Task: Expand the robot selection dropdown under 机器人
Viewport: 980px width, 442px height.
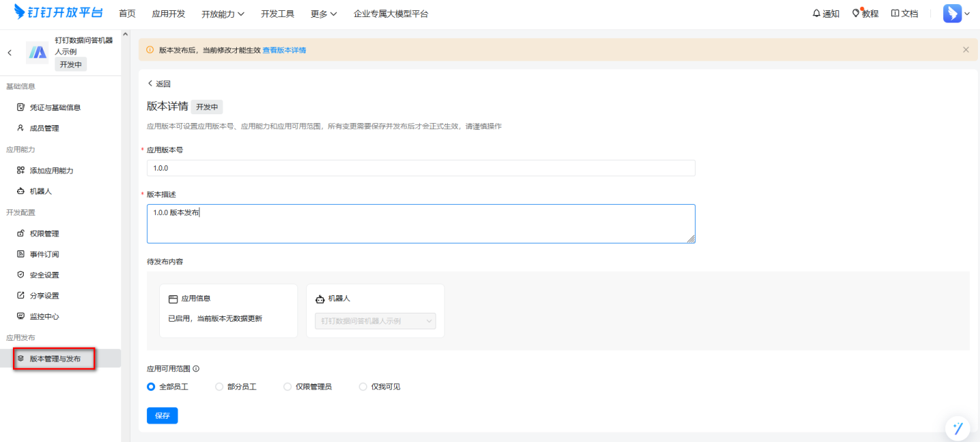Action: 429,320
